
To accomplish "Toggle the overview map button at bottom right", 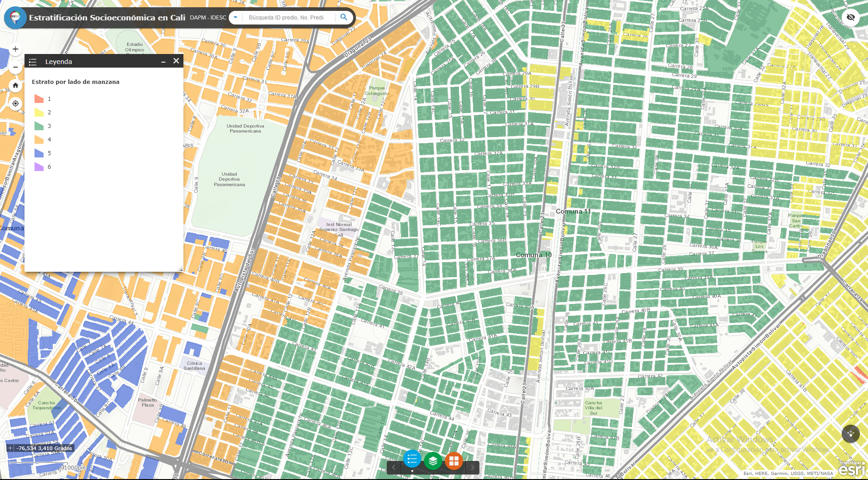I will pyautogui.click(x=850, y=434).
